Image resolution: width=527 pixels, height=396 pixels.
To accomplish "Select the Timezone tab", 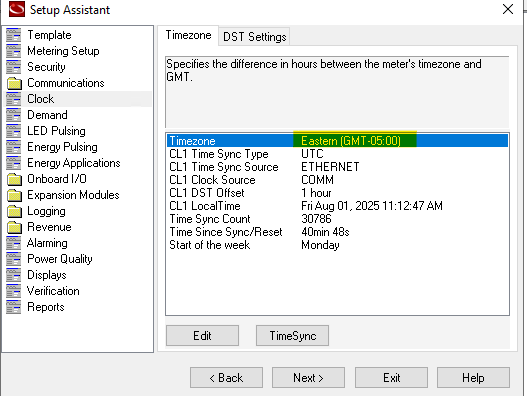I will pyautogui.click(x=188, y=35).
